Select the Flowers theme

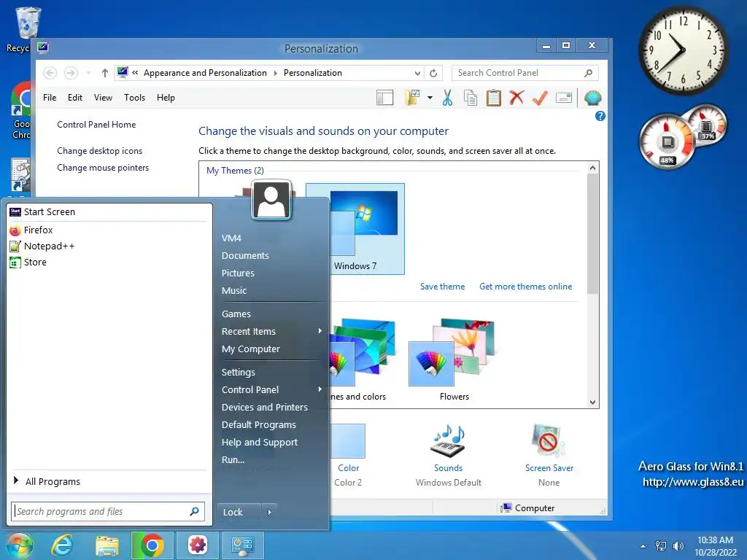(454, 360)
